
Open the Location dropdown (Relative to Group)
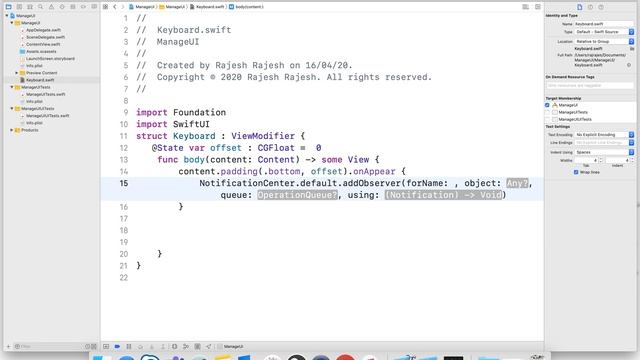pyautogui.click(x=604, y=42)
